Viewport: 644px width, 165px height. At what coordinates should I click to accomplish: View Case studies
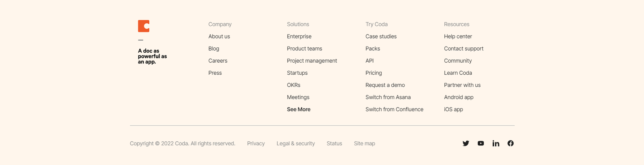pos(381,37)
